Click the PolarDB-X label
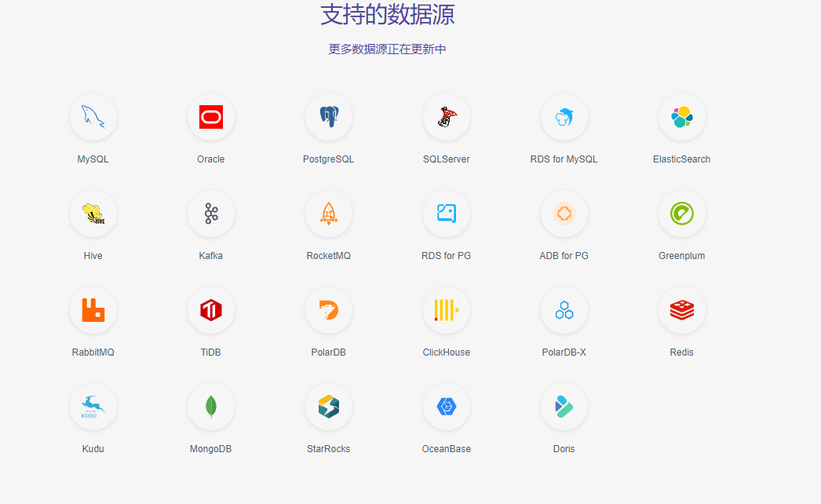 564,352
